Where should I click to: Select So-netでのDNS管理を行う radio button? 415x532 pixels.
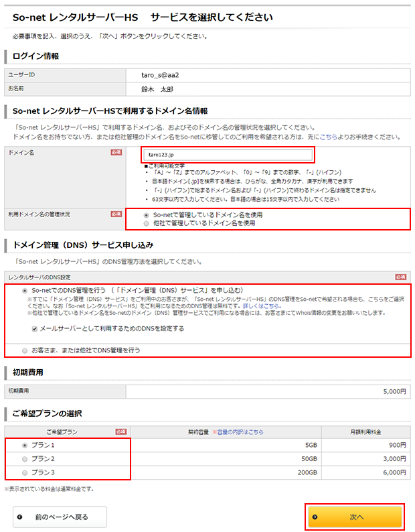[x=25, y=291]
